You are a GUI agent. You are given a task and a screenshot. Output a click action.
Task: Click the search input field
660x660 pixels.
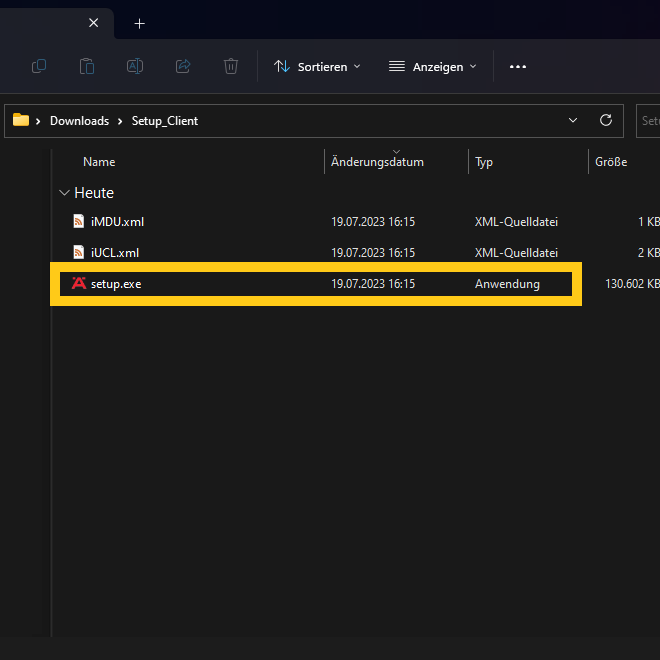649,121
